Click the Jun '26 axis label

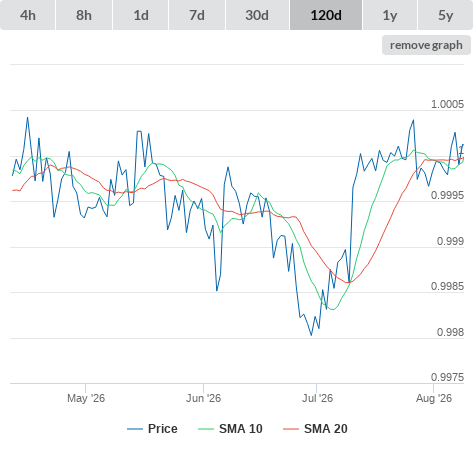(x=203, y=398)
